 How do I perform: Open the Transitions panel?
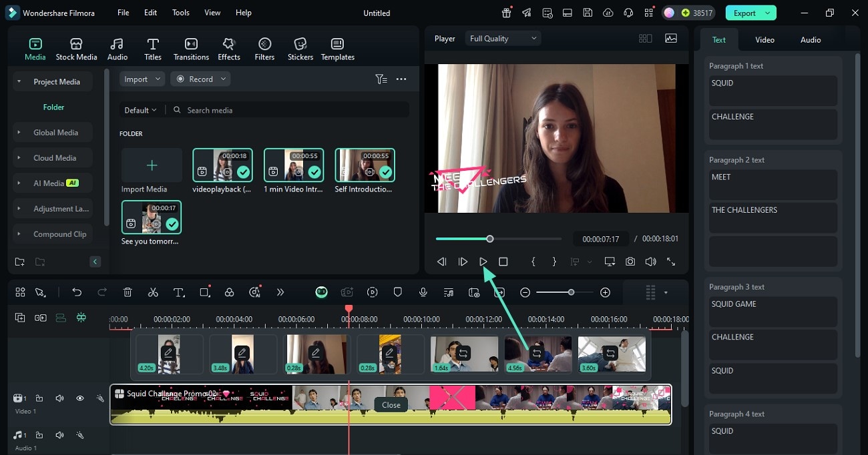pyautogui.click(x=191, y=49)
